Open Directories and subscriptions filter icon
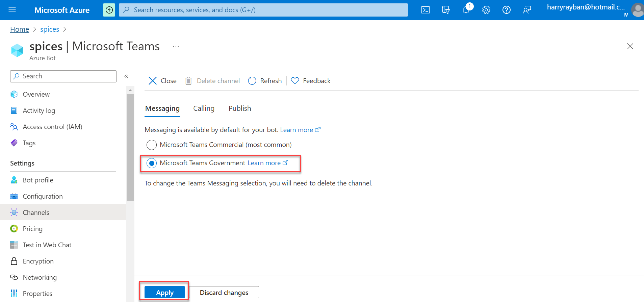 tap(446, 10)
